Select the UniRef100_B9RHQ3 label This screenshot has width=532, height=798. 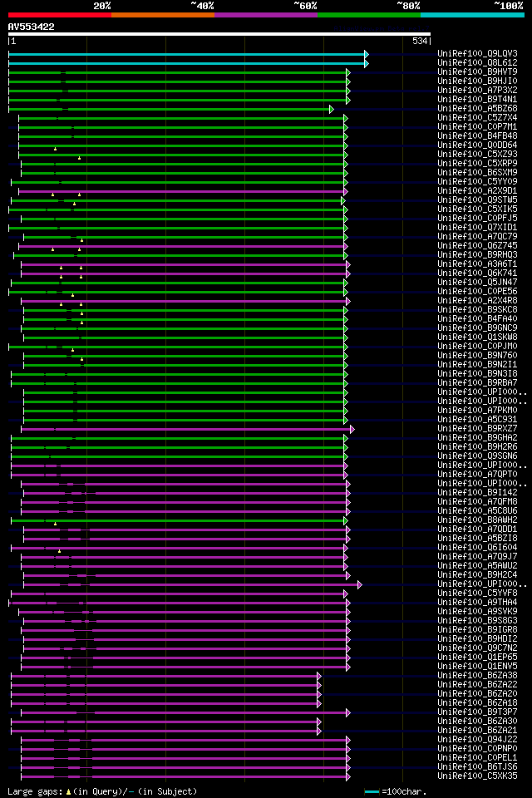pyautogui.click(x=477, y=255)
